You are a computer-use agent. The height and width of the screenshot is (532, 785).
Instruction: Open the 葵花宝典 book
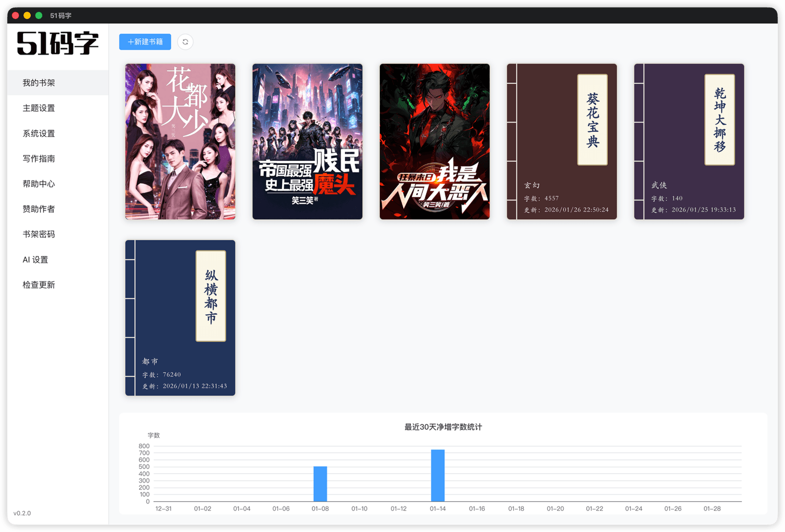(562, 142)
